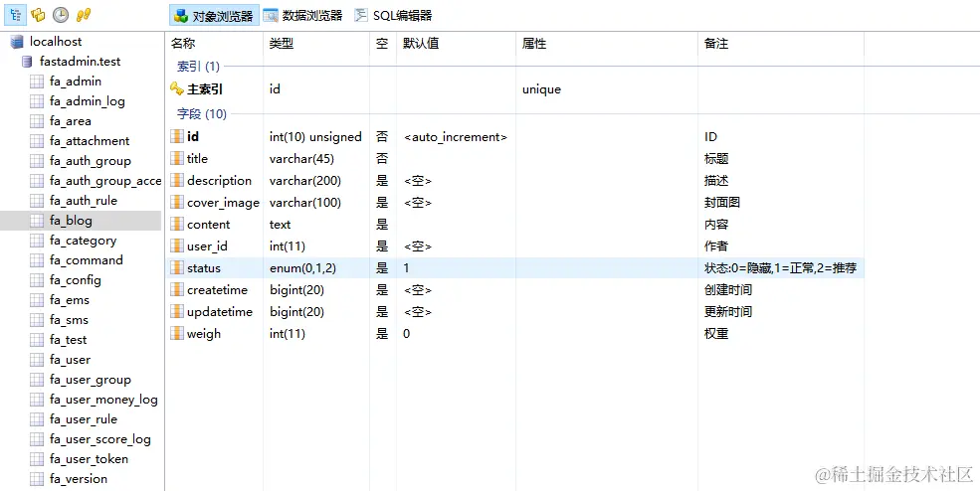Click the table icon beside fa_attachment
980x491 pixels.
(x=38, y=142)
